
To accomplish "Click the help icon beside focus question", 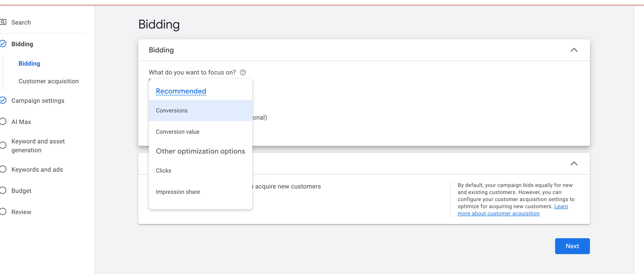I will pyautogui.click(x=243, y=72).
